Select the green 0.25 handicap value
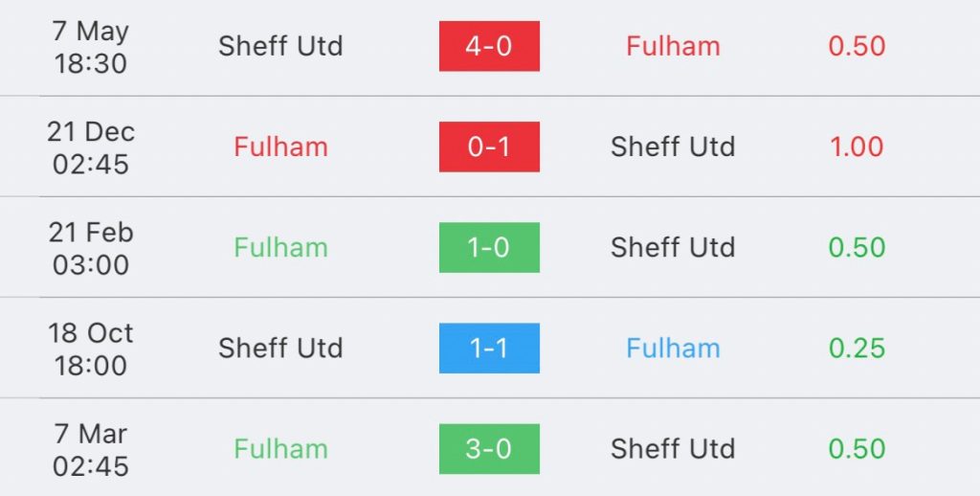980x496 pixels. tap(857, 349)
